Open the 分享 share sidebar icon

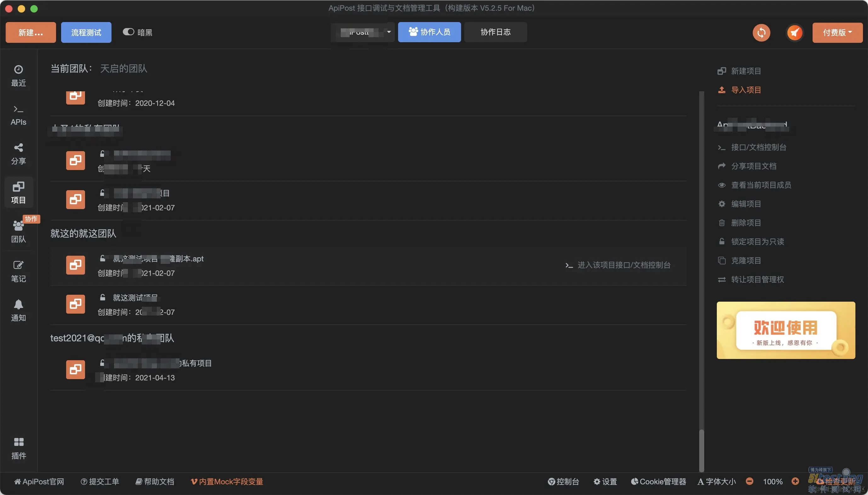pyautogui.click(x=18, y=154)
